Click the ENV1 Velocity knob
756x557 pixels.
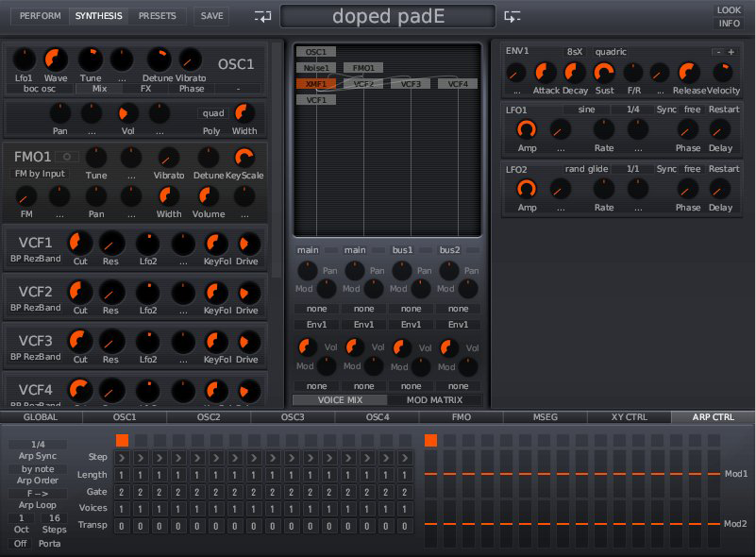click(x=722, y=73)
